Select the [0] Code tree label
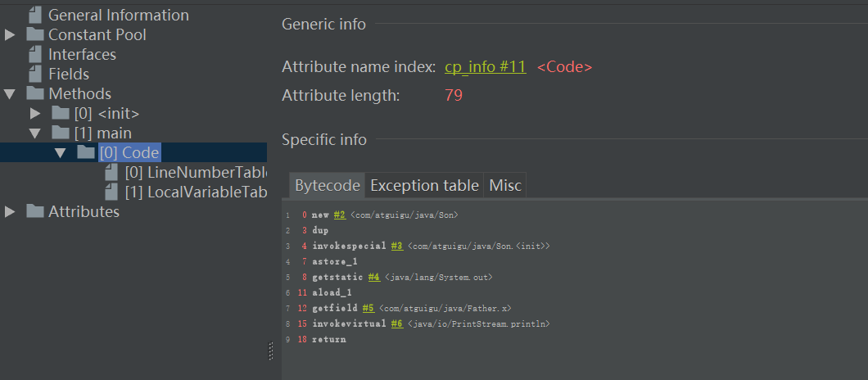 [x=130, y=153]
